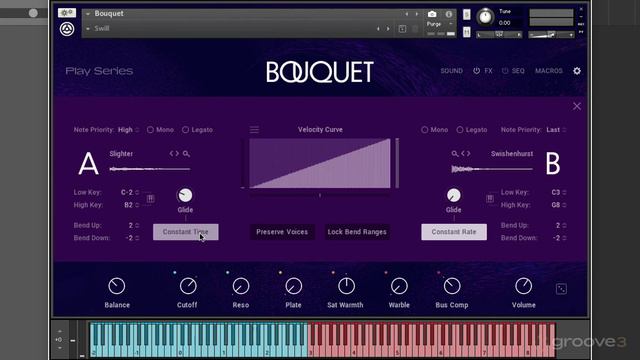The image size is (640, 360).
Task: Toggle the SEQ power icon
Action: (505, 71)
